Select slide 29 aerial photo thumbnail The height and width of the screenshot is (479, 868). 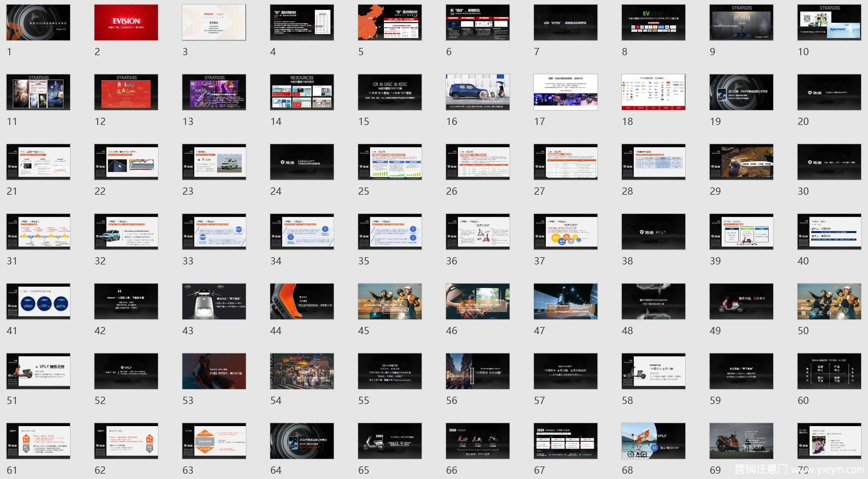click(x=742, y=162)
